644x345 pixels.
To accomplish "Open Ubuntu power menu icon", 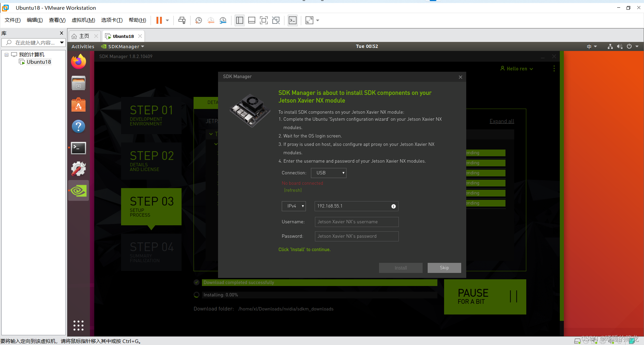I will coord(629,46).
